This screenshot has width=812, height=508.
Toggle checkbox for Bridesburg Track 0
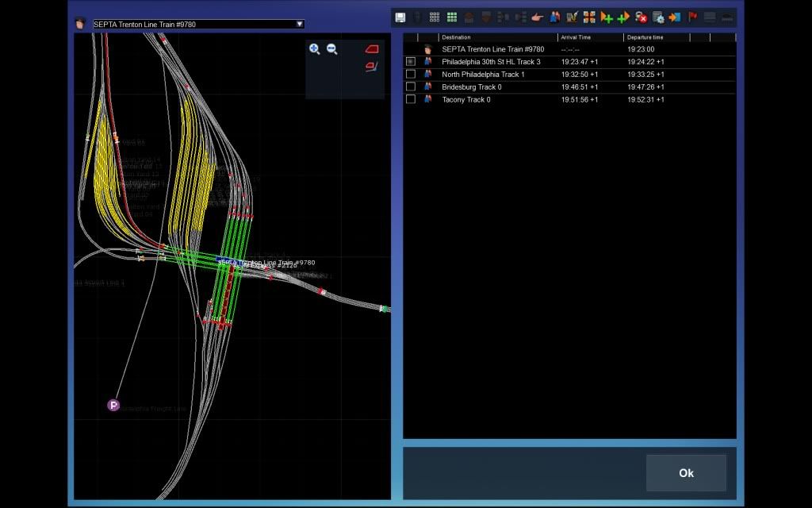click(x=411, y=87)
